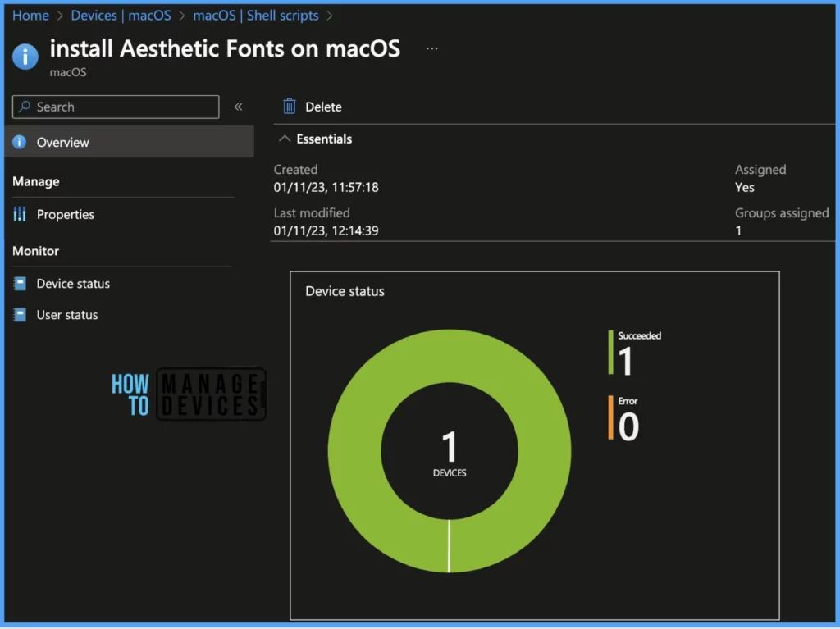Click the trash can Delete icon
Image resolution: width=840 pixels, height=629 pixels.
(x=289, y=107)
